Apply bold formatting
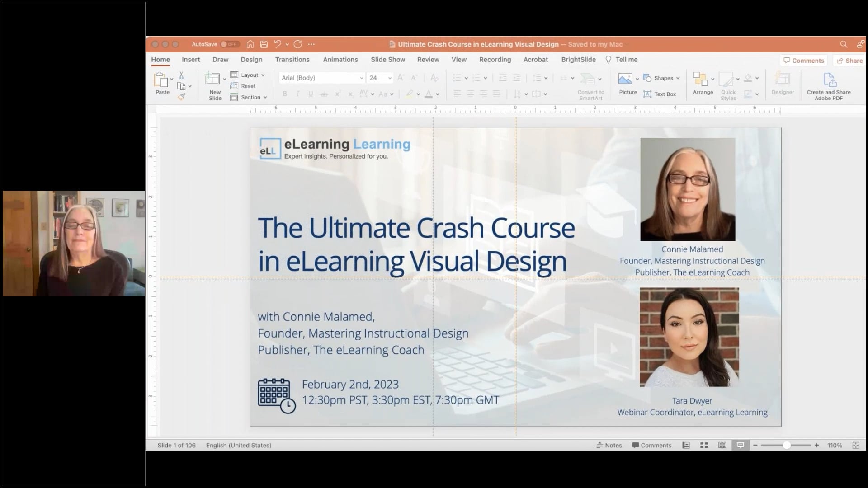The width and height of the screenshot is (868, 488). (285, 94)
